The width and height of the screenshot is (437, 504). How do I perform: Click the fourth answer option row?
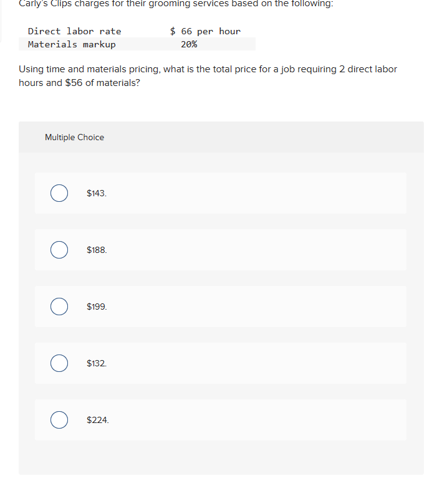point(221,363)
